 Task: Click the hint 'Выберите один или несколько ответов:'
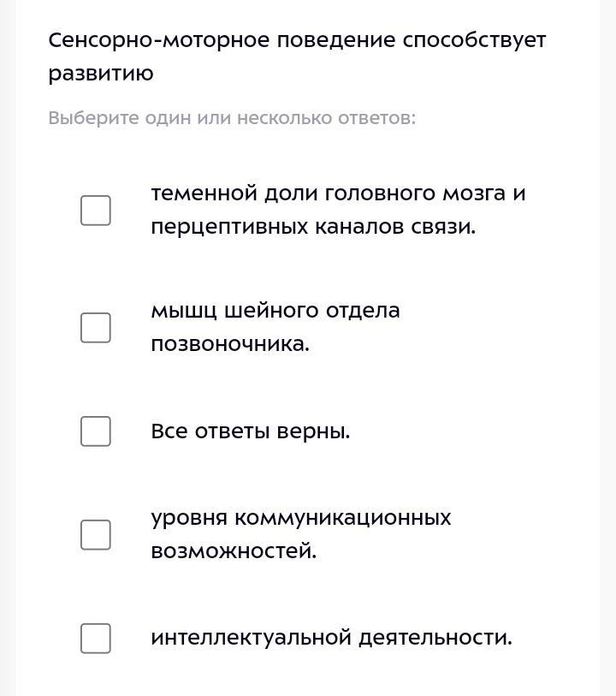[231, 118]
